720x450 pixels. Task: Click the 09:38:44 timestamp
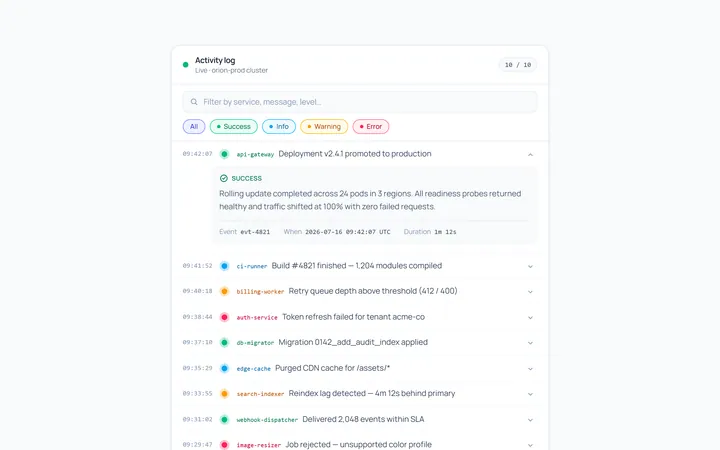click(197, 317)
